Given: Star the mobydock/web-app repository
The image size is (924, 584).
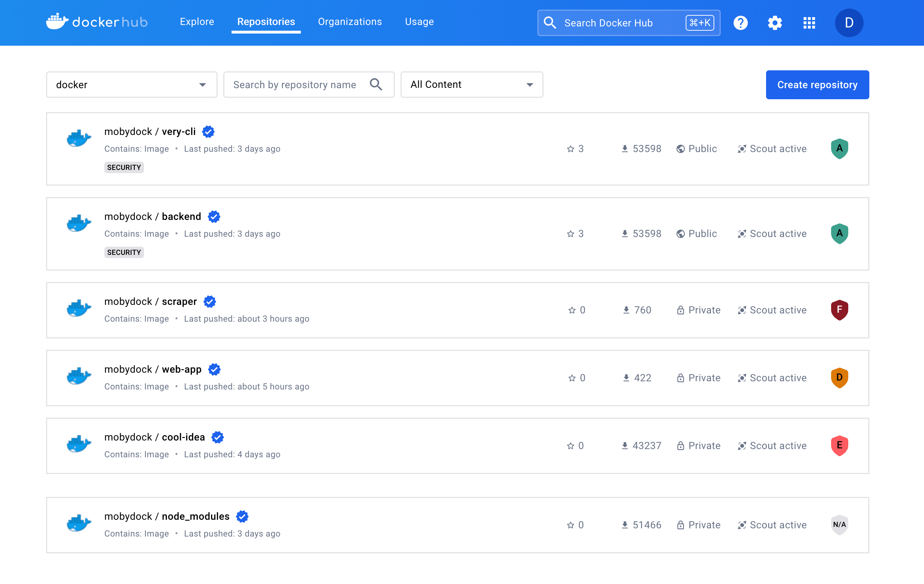Looking at the screenshot, I should point(572,378).
